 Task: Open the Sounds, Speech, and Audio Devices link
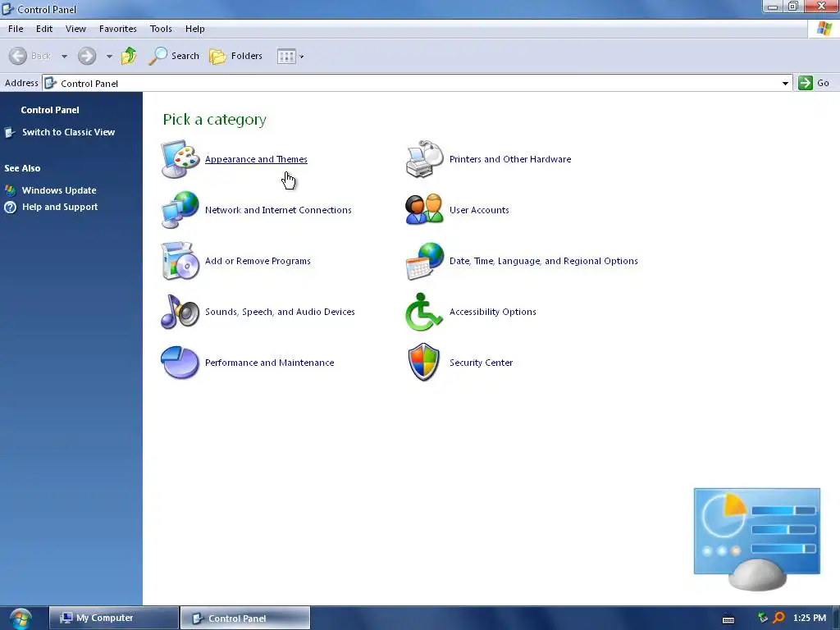[280, 312]
